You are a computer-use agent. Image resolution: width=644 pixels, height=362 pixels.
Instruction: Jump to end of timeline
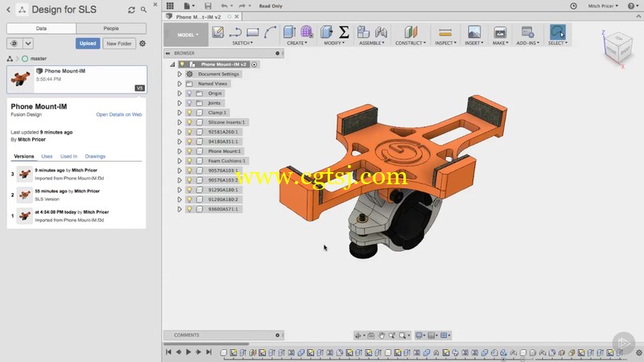tap(209, 352)
